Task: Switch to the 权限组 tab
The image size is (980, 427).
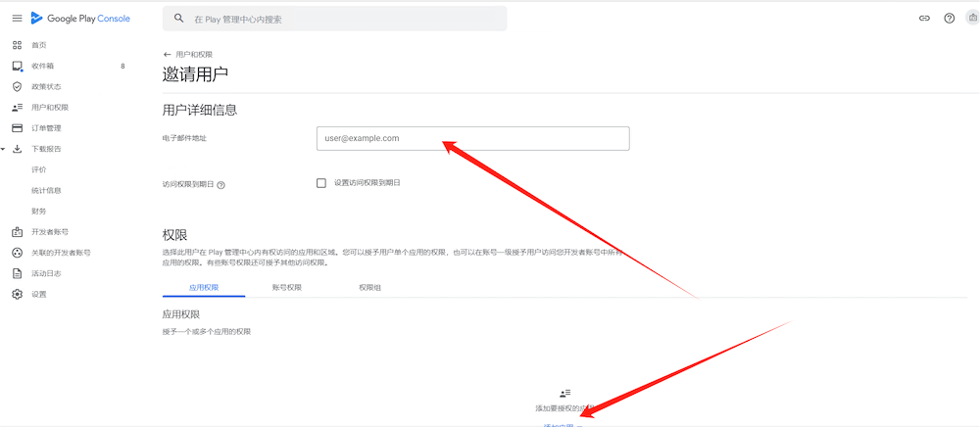Action: 369,287
